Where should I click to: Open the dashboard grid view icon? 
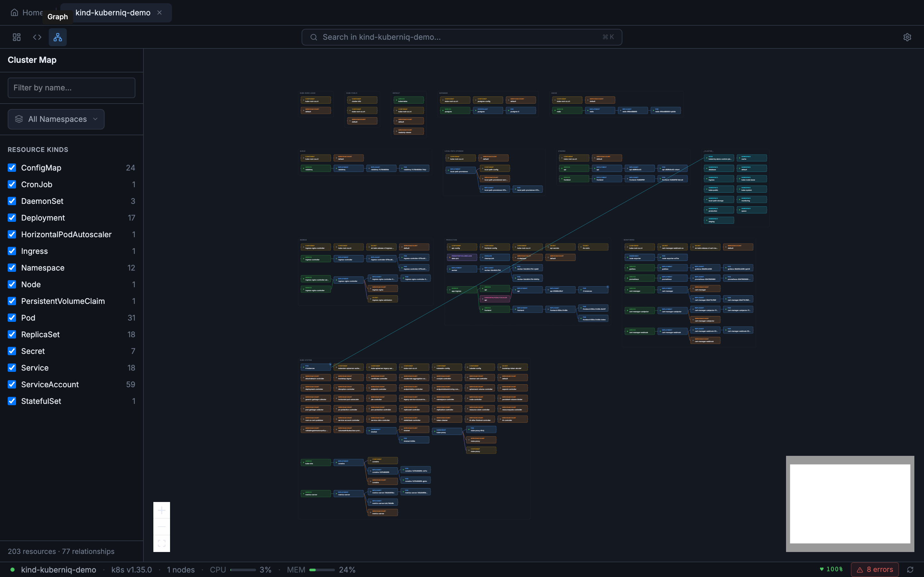pyautogui.click(x=16, y=37)
